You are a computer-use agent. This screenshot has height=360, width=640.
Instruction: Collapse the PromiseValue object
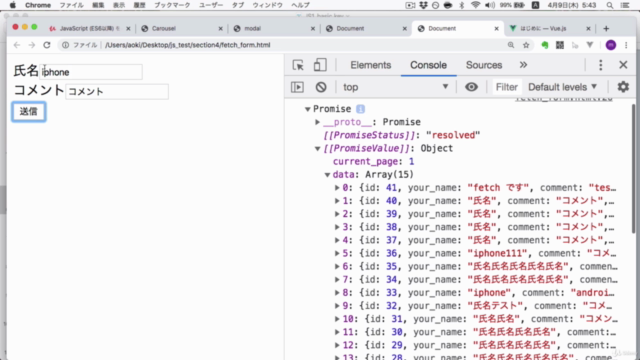click(318, 148)
